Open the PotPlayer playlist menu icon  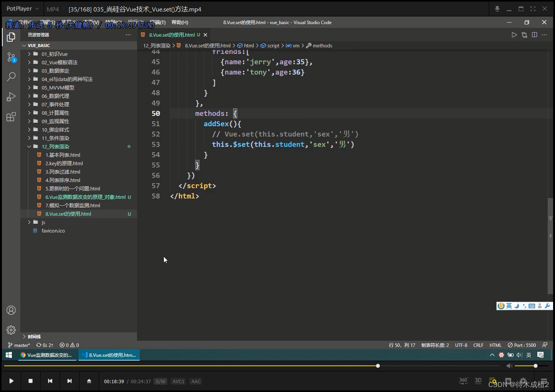(544, 381)
